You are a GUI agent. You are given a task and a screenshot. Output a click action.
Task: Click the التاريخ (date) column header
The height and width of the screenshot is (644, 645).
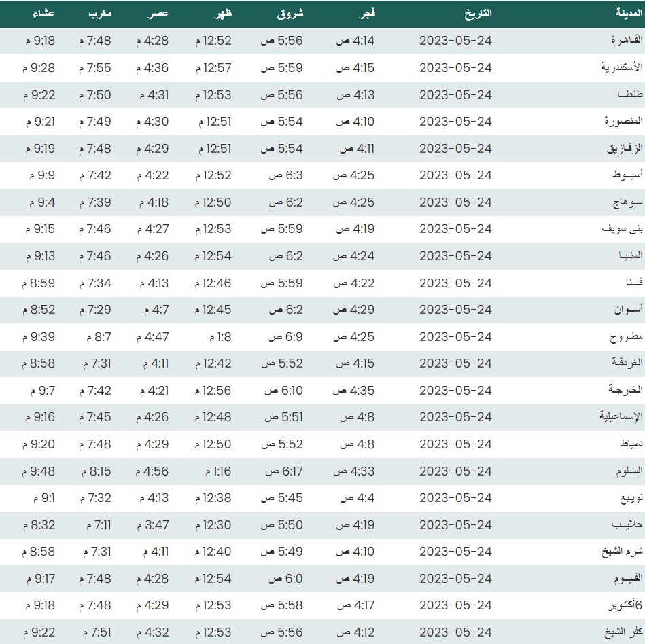[x=476, y=14]
